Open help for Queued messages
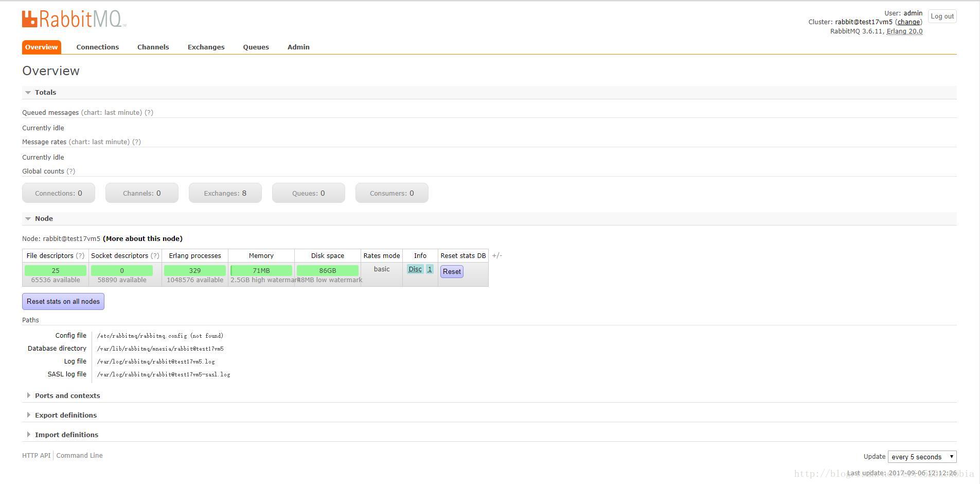Image resolution: width=980 pixels, height=484 pixels. [149, 113]
